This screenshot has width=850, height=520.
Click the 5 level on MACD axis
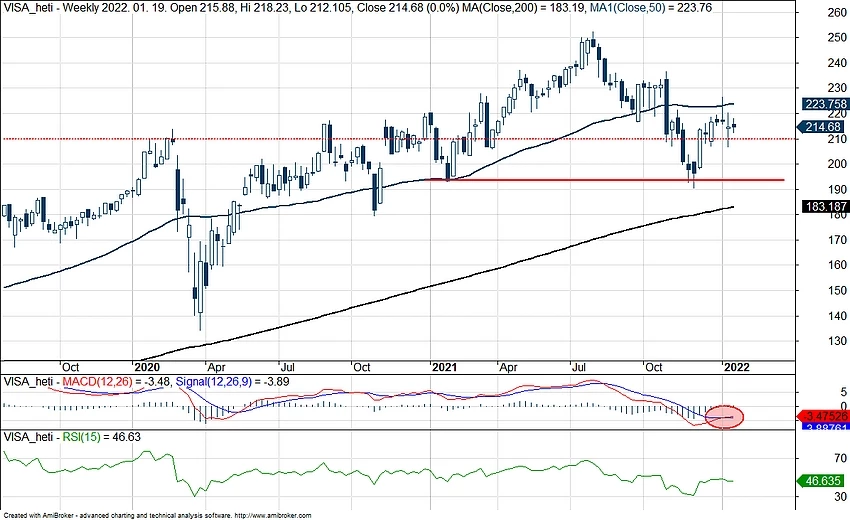click(843, 391)
